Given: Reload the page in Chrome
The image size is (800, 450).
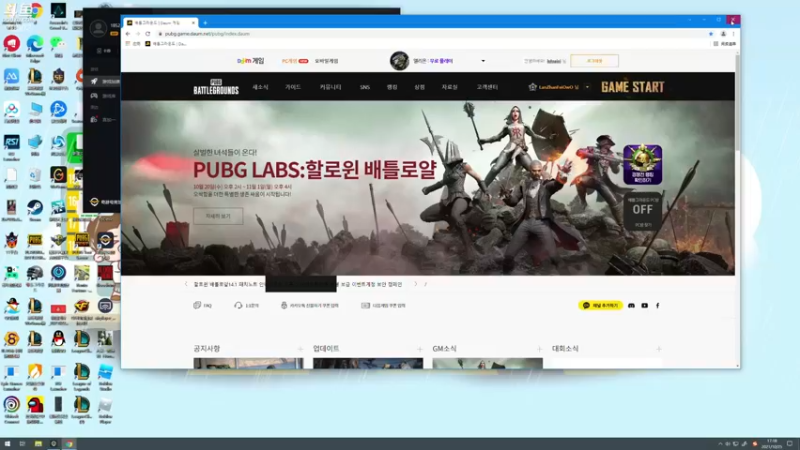Looking at the screenshot, I should (x=148, y=34).
